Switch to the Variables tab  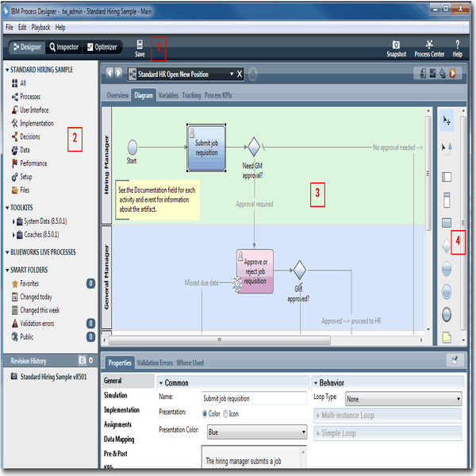167,95
